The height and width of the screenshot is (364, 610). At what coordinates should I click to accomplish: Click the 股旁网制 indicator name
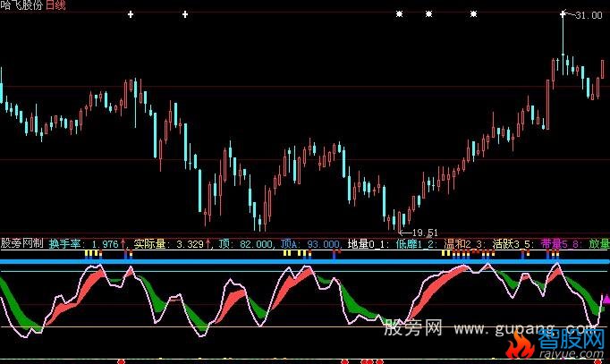click(21, 243)
